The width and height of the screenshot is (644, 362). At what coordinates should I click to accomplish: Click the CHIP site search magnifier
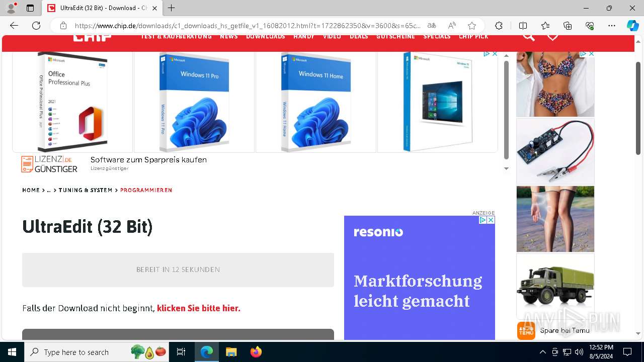(x=528, y=36)
